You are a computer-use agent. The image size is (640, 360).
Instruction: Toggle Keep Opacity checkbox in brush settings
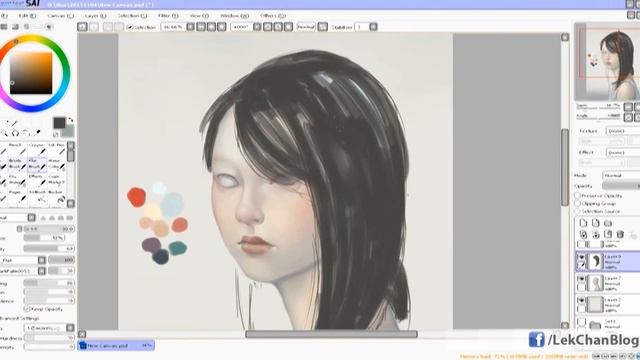[x=27, y=309]
